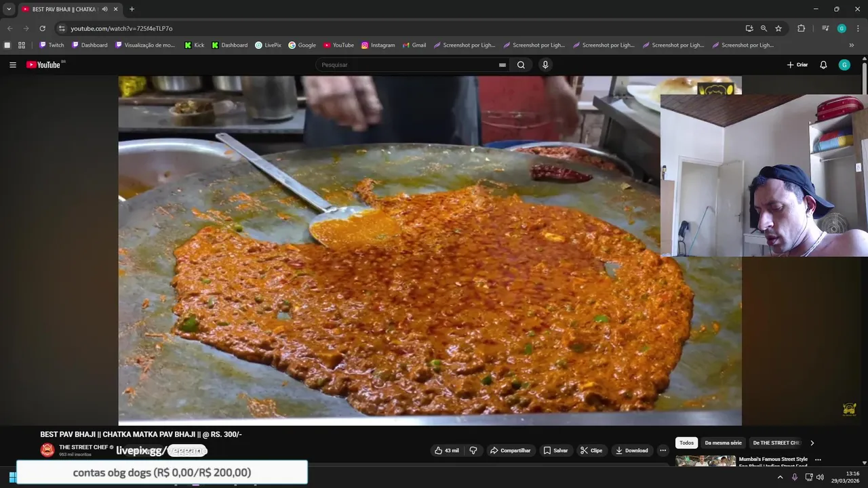Open the LivePix bookmark
The width and height of the screenshot is (868, 488).
coord(268,45)
